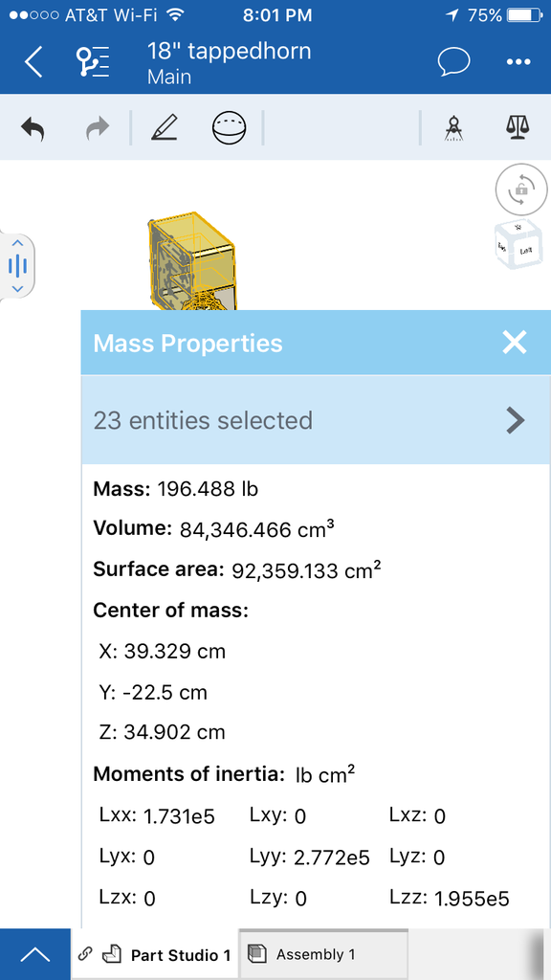Open the sphere feature tools icon
The width and height of the screenshot is (551, 980).
coord(229,128)
